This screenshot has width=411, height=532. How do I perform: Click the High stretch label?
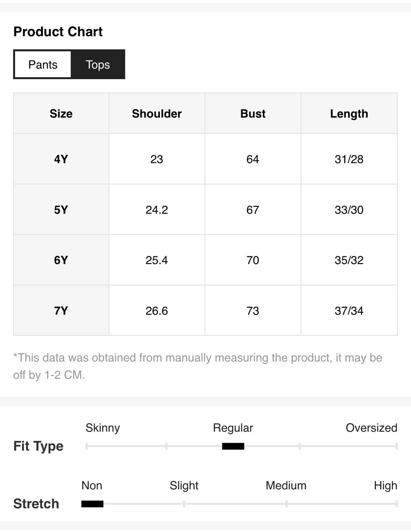tap(385, 485)
